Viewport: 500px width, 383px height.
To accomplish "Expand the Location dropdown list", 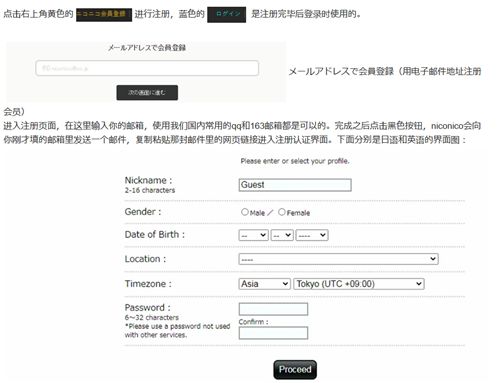I will point(338,259).
